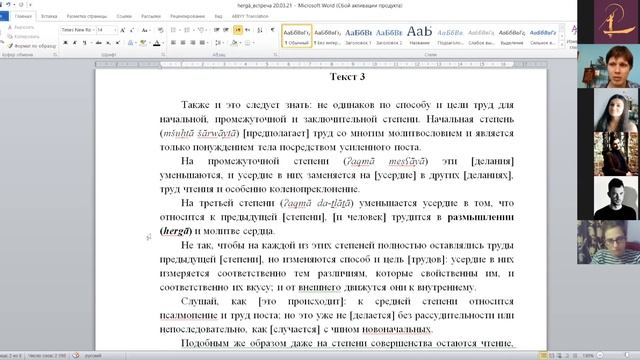Viewport: 640px width, 360px height.
Task: Click the bold word hergā in document
Action: [x=176, y=231]
